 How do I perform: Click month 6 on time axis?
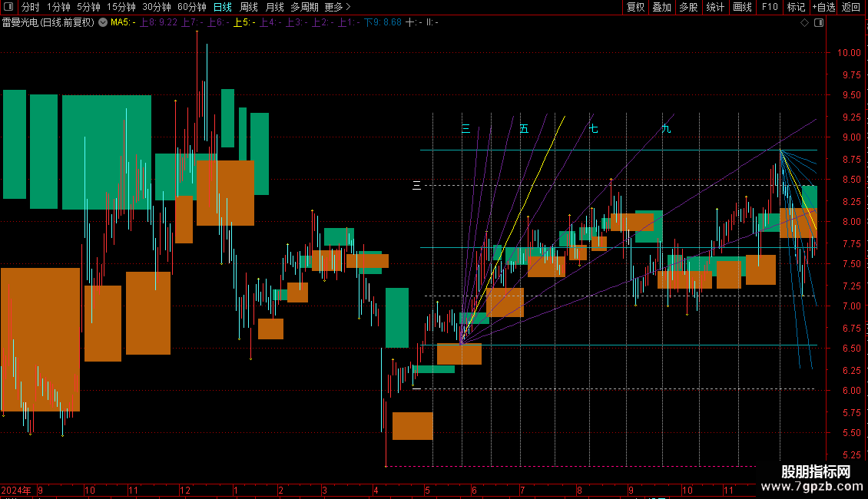[475, 490]
